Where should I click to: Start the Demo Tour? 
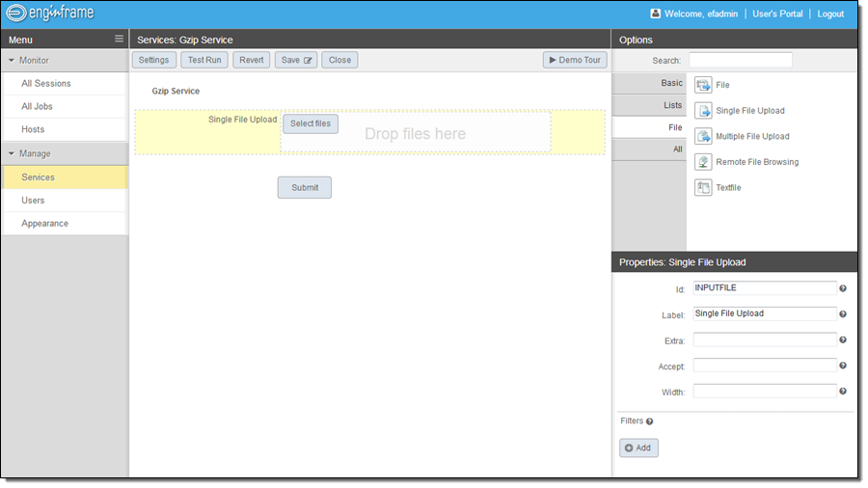[x=575, y=60]
